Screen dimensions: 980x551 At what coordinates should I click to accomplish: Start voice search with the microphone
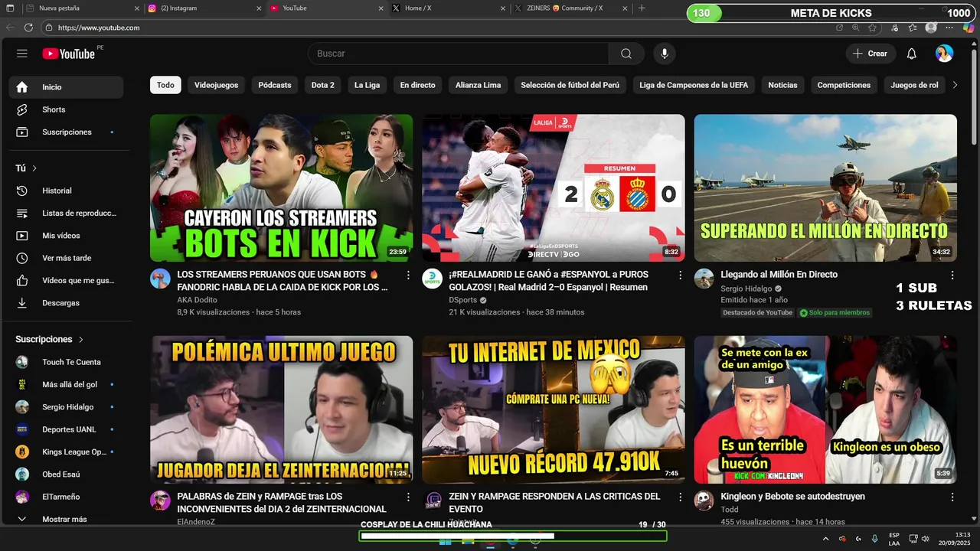[x=665, y=54]
